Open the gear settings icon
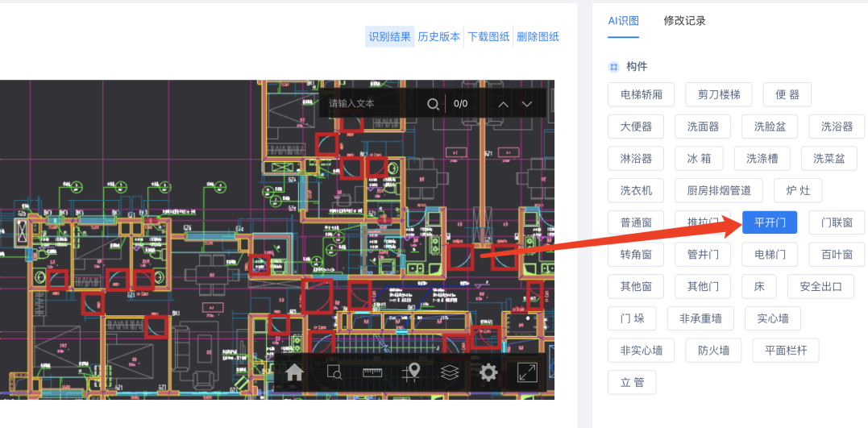 pos(488,372)
